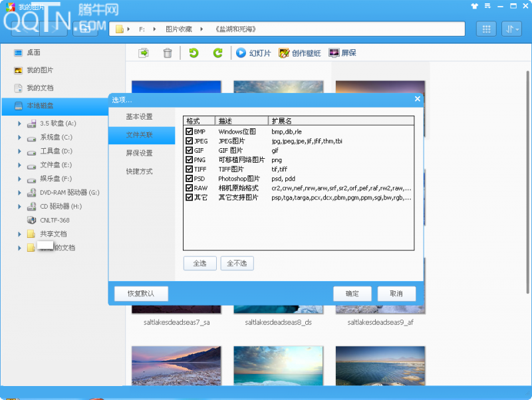Disable the RAW format checkbox
Viewport: 532px width, 400px height.
point(190,188)
